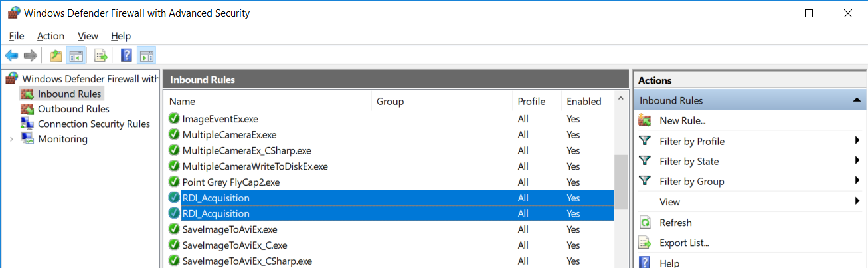Click the Help icon in Actions pane
Image resolution: width=868 pixels, height=268 pixels.
click(x=644, y=262)
